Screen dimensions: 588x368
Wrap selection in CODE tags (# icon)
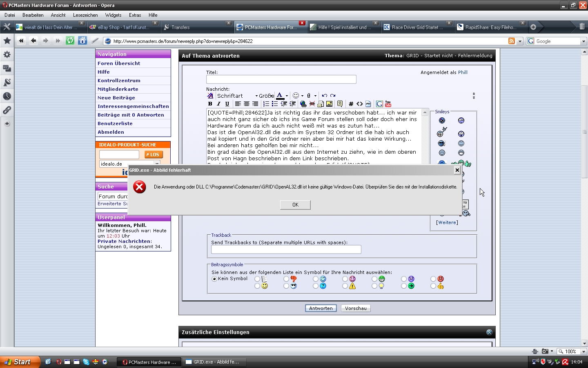351,104
